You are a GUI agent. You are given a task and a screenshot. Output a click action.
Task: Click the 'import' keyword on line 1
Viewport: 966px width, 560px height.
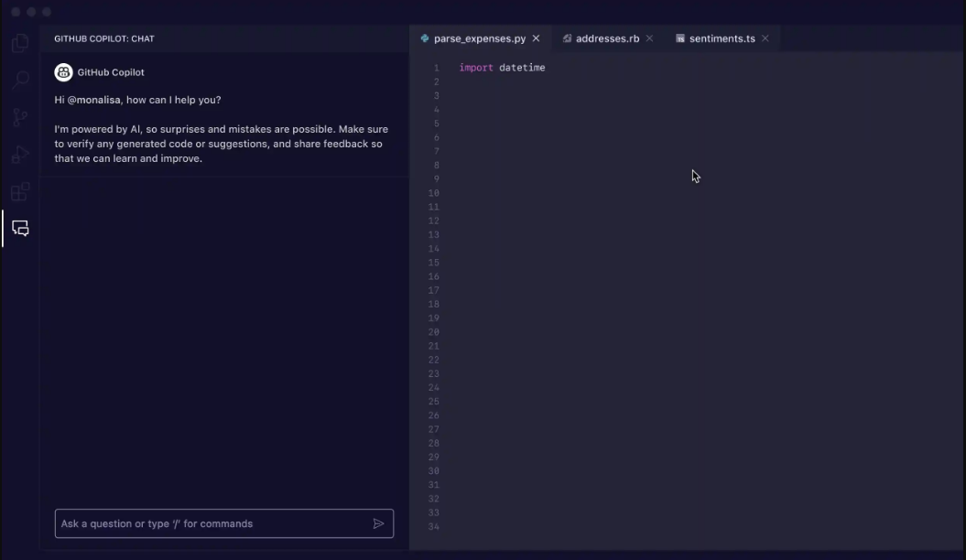pyautogui.click(x=476, y=68)
